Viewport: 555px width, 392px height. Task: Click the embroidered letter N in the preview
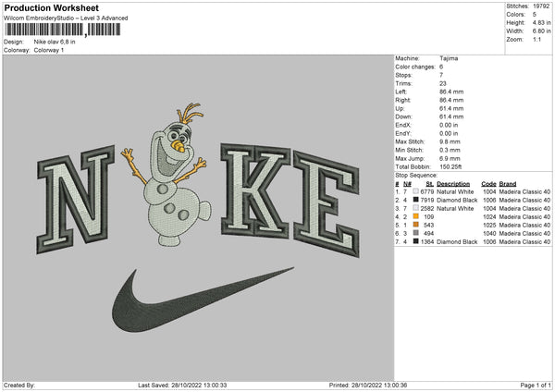[x=76, y=199]
